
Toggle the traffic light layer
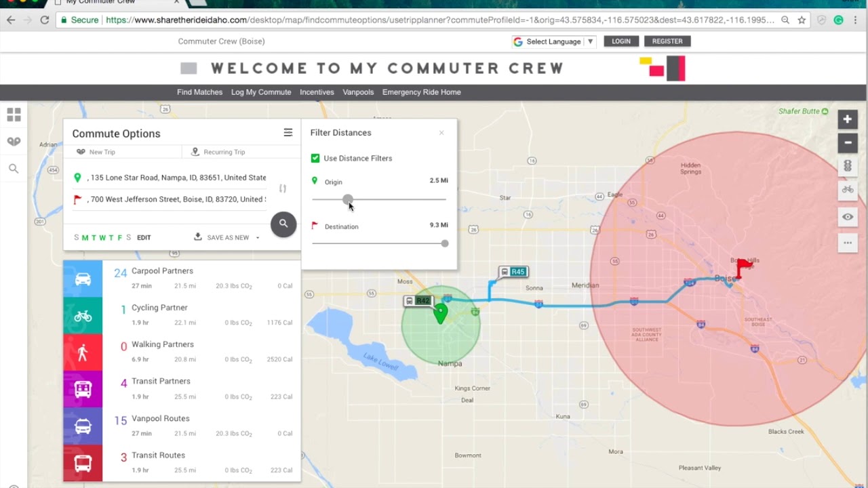pos(848,166)
